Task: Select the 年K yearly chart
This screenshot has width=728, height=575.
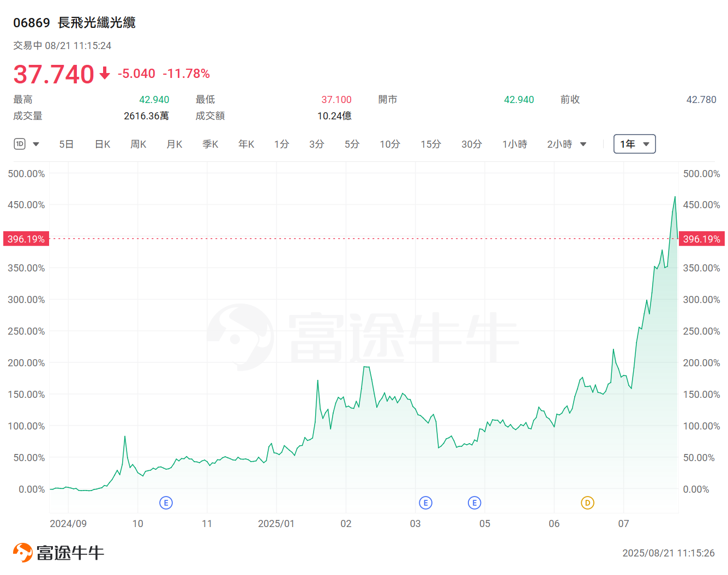Action: [x=246, y=144]
